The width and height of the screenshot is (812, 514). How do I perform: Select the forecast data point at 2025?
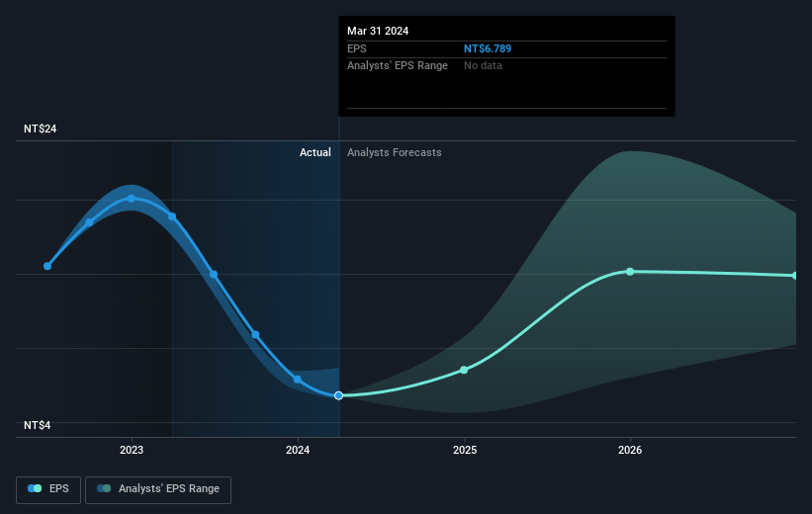click(464, 370)
